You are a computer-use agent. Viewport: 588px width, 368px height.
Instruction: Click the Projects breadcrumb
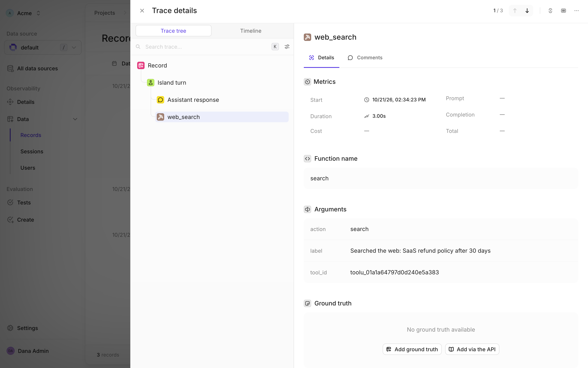(105, 13)
